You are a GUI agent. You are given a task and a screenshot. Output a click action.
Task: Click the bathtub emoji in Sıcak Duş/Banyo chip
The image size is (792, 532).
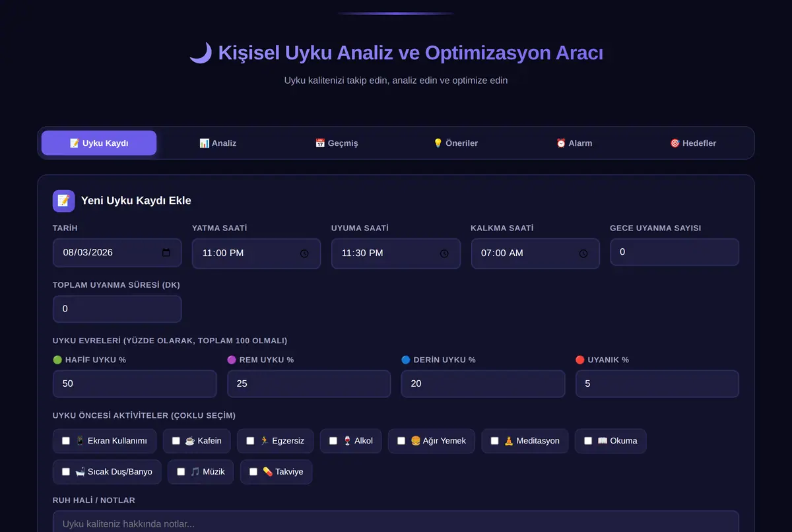(80, 472)
